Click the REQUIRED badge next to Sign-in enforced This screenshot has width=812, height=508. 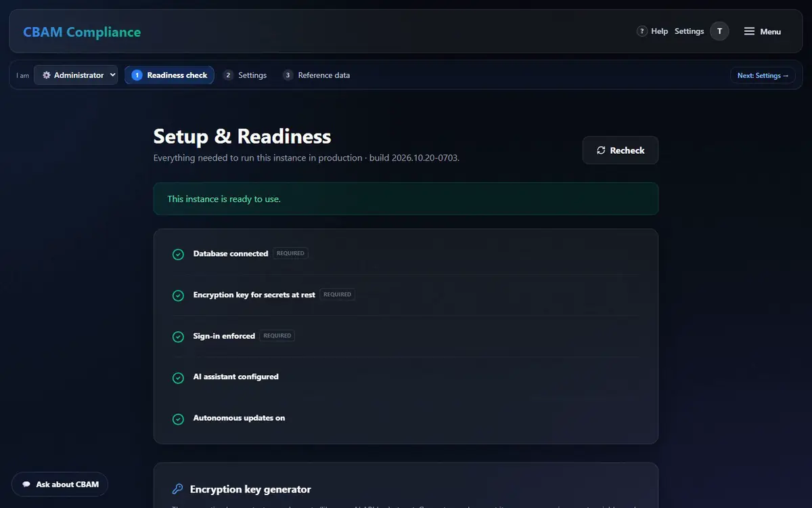click(x=277, y=336)
